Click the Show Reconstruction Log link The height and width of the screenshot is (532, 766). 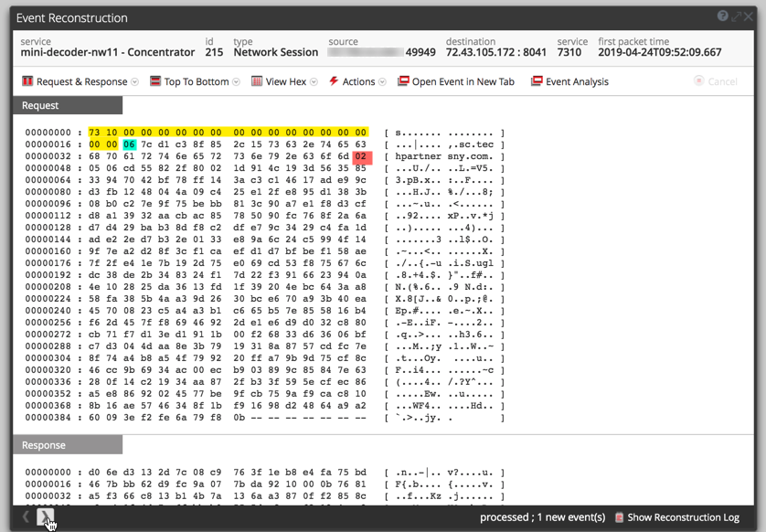click(684, 517)
